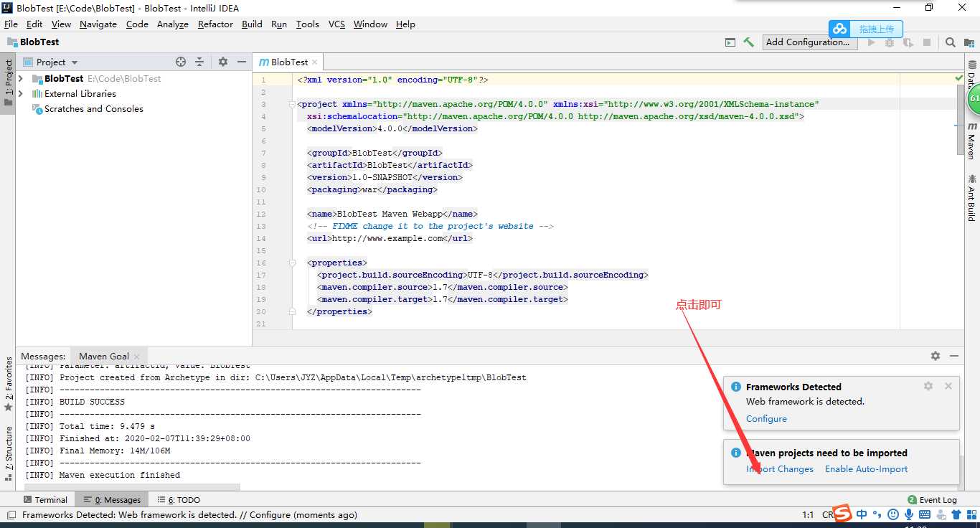The height and width of the screenshot is (528, 980).
Task: Toggle Sogou punctuation mode icon
Action: [877, 514]
